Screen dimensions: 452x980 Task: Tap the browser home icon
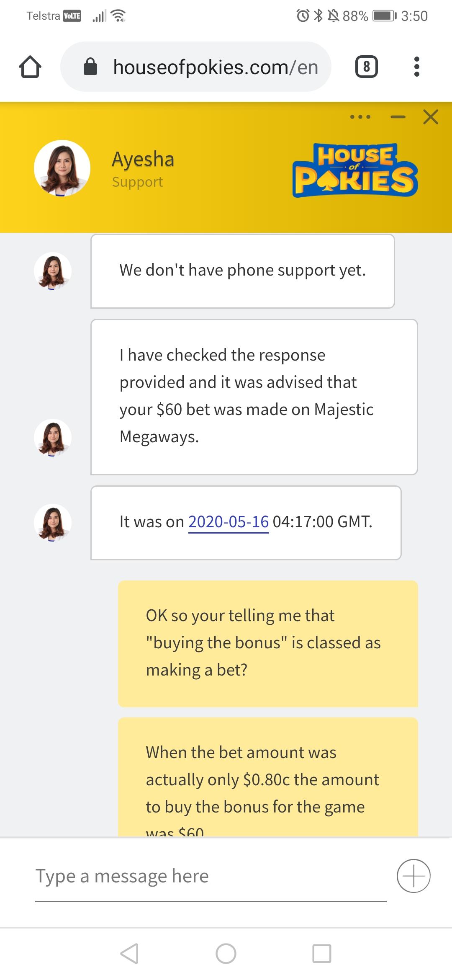[30, 67]
